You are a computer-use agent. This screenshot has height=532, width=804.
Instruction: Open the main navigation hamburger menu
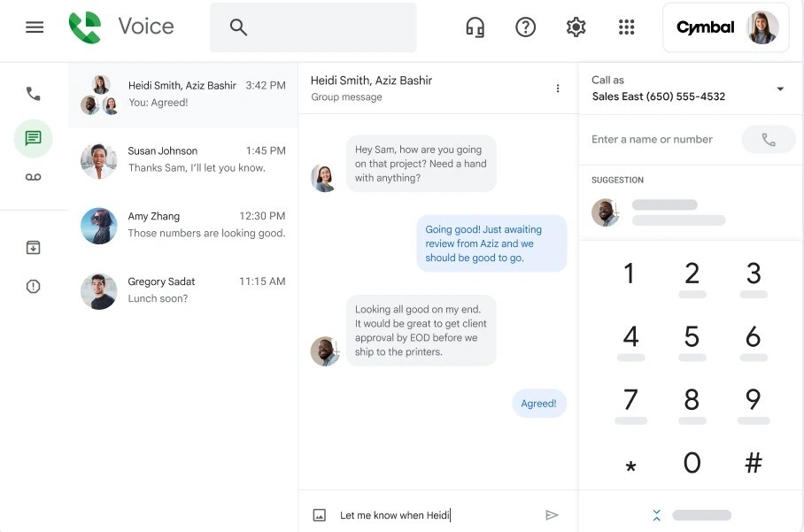[35, 27]
